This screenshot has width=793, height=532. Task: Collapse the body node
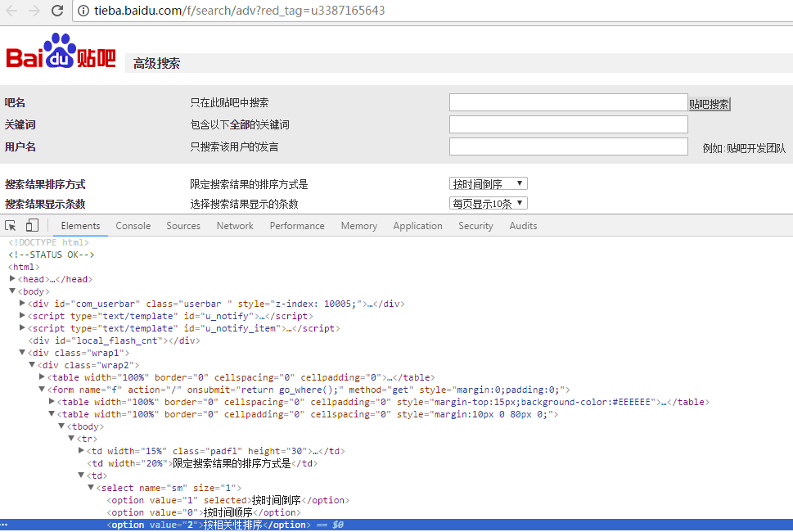[12, 291]
